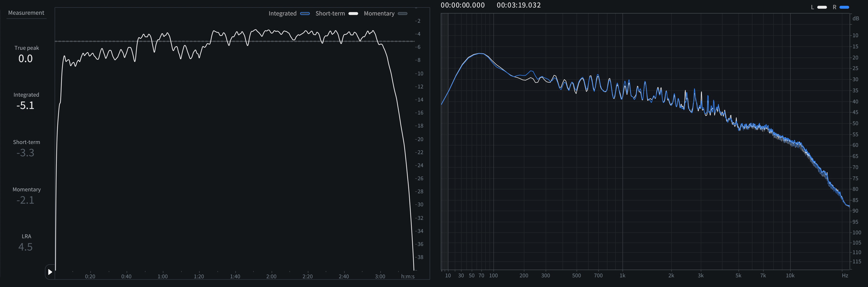The width and height of the screenshot is (868, 287).
Task: Select the LRA 4.5 value
Action: click(26, 247)
